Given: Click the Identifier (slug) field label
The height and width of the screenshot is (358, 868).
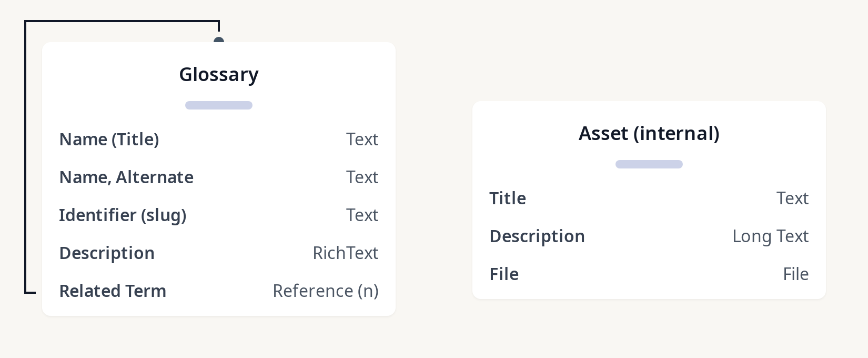Looking at the screenshot, I should (x=123, y=215).
